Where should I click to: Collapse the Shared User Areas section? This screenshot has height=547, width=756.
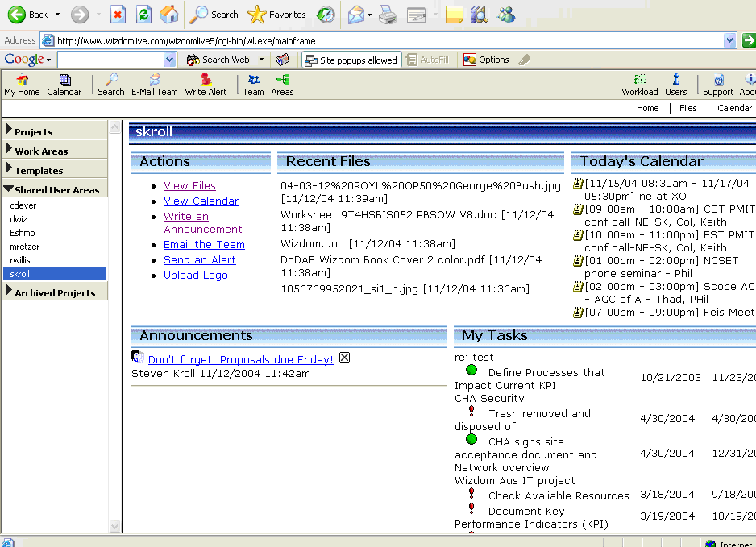click(x=55, y=189)
